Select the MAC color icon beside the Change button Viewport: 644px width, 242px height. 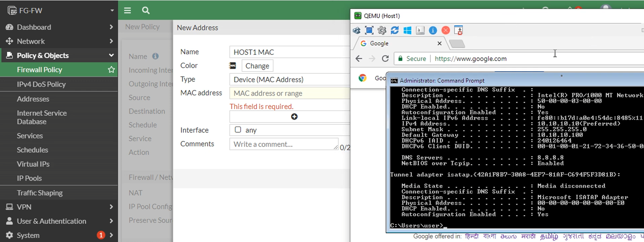(232, 65)
